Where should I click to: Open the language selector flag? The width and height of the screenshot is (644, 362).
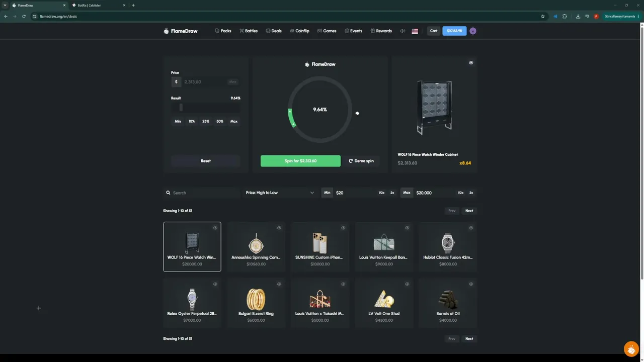tap(415, 31)
